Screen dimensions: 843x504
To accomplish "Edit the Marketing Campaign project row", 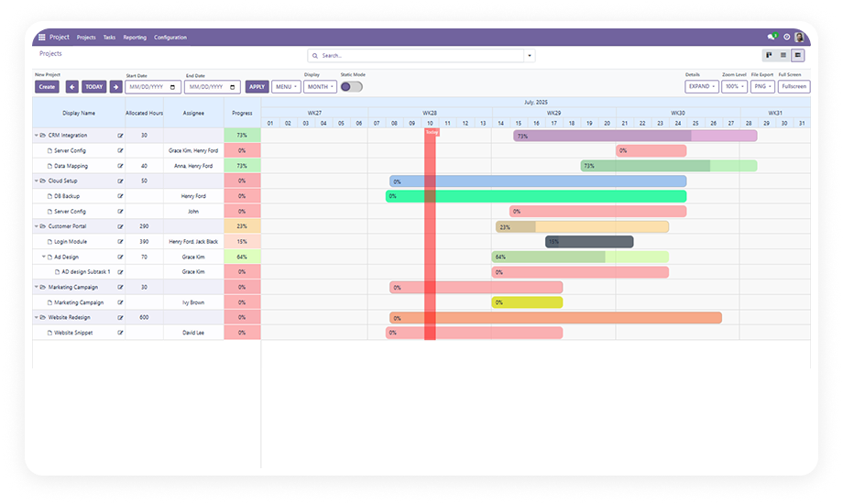I will (x=120, y=287).
